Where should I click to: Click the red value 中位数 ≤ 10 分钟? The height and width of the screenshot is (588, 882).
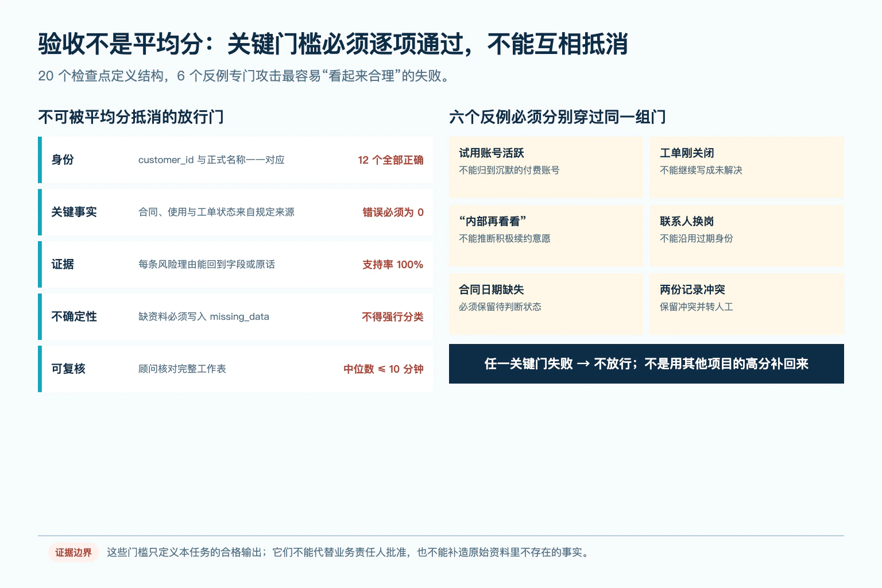[x=384, y=369]
